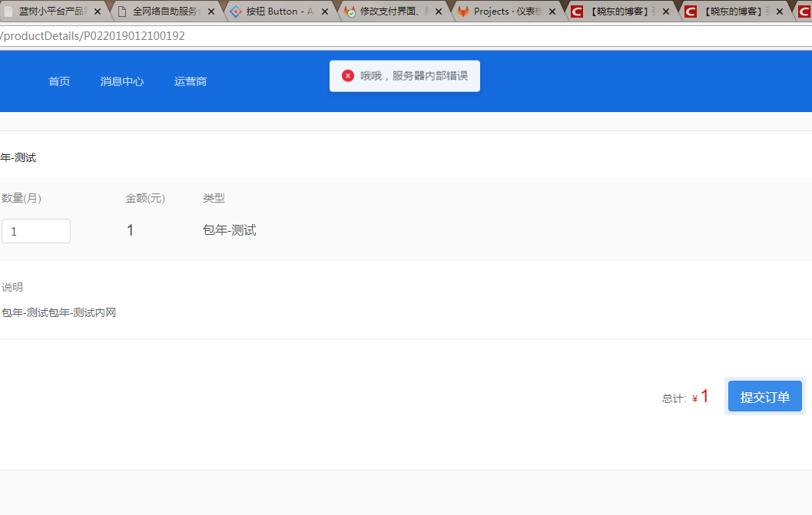This screenshot has width=812, height=515.
Task: Close the 全网络自助服务 tab
Action: click(x=210, y=12)
